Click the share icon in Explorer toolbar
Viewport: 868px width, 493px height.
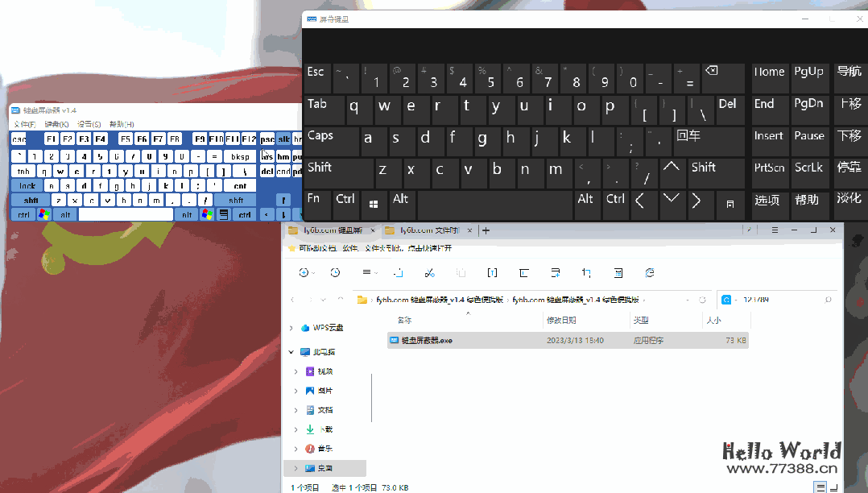pyautogui.click(x=555, y=273)
